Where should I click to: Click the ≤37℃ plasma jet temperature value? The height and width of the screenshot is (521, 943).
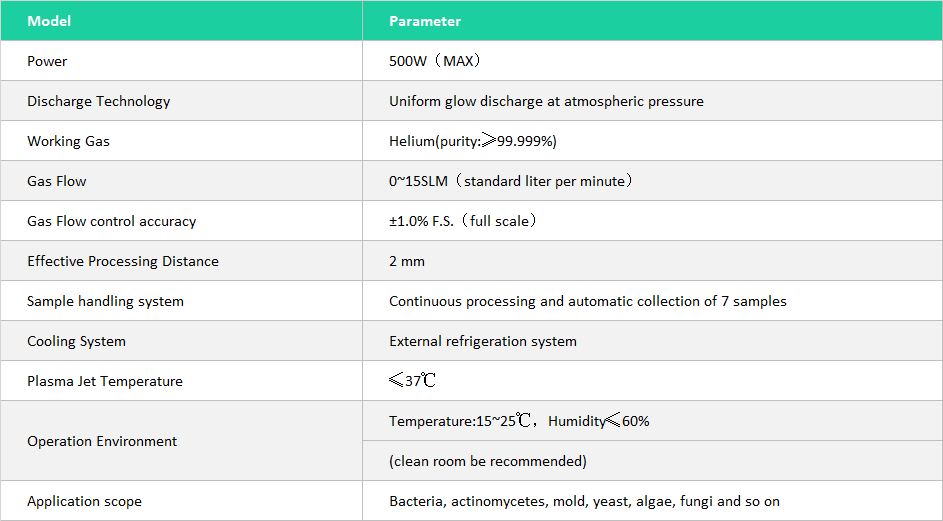coord(412,381)
